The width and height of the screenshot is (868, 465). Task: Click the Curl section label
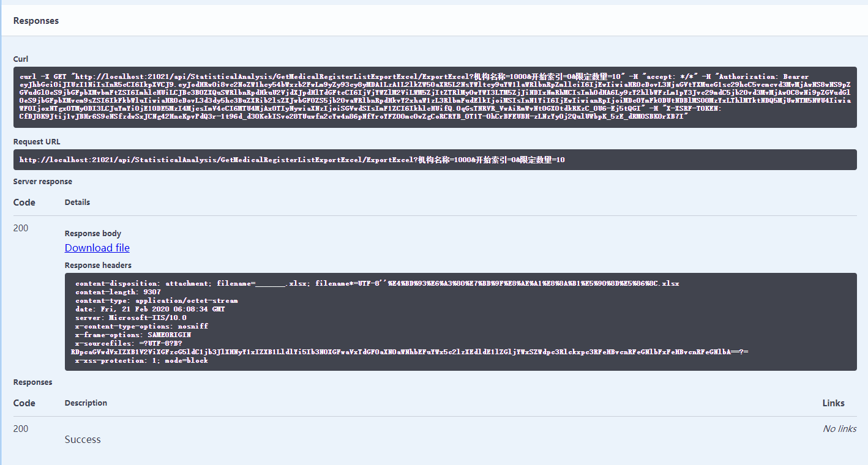(x=20, y=59)
